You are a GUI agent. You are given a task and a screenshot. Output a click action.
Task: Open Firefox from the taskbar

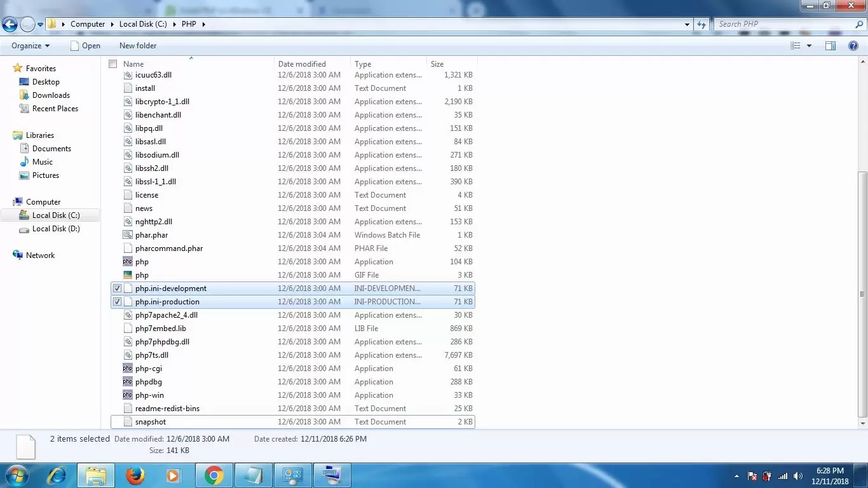(135, 475)
